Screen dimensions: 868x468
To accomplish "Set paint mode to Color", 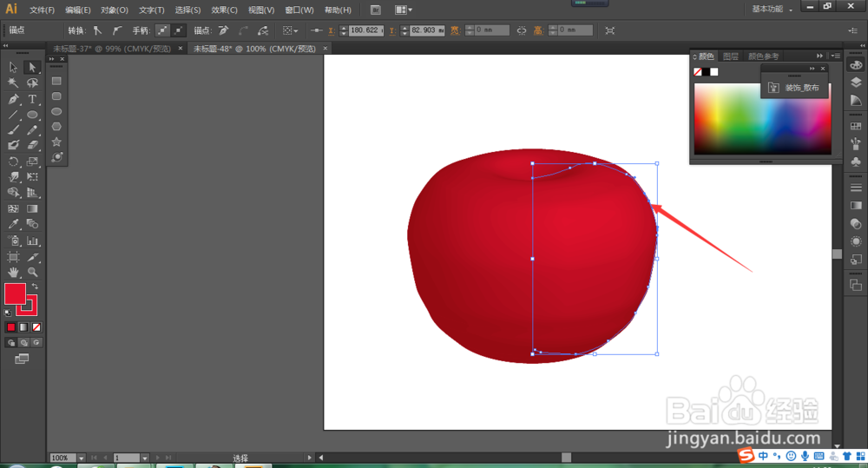I will point(11,327).
